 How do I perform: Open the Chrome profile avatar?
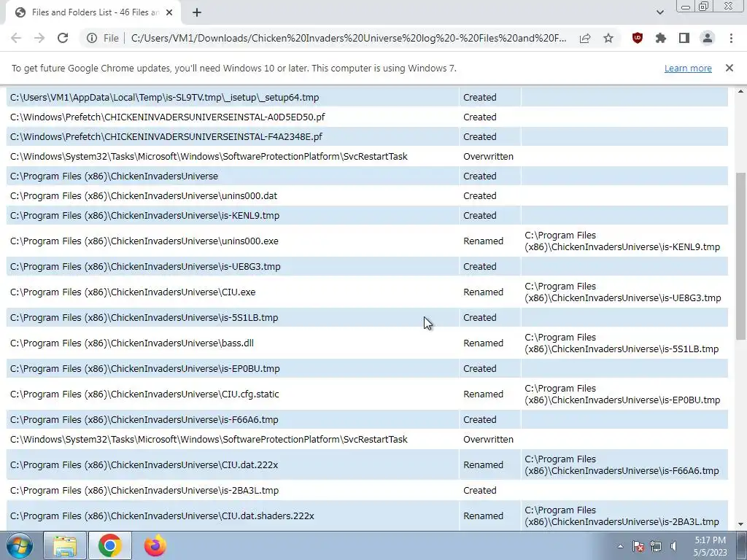pos(708,38)
